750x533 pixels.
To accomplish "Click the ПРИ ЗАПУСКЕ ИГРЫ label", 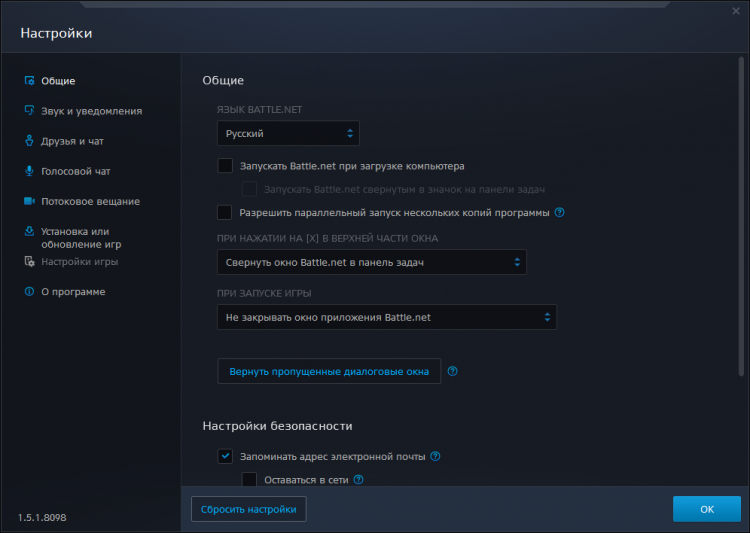I will (x=264, y=293).
